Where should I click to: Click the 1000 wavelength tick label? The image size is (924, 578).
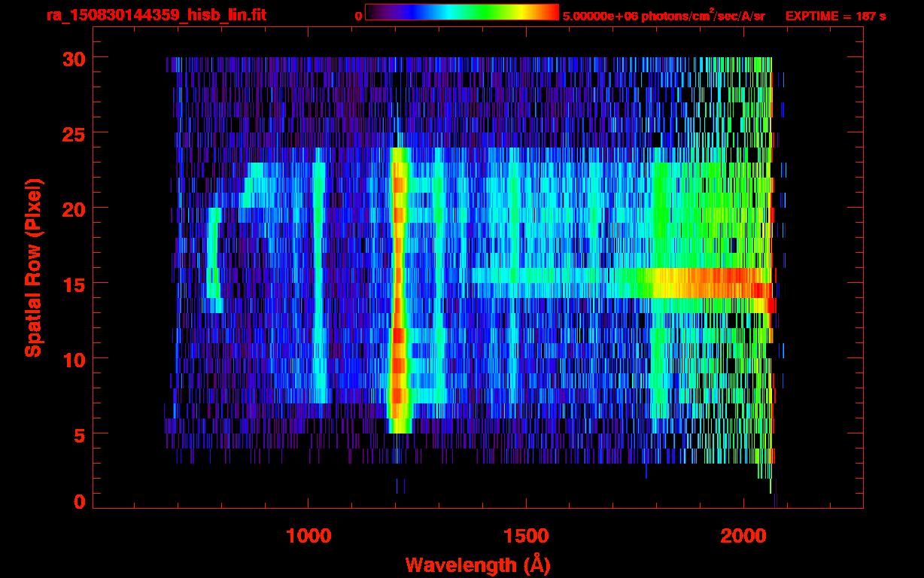[308, 536]
